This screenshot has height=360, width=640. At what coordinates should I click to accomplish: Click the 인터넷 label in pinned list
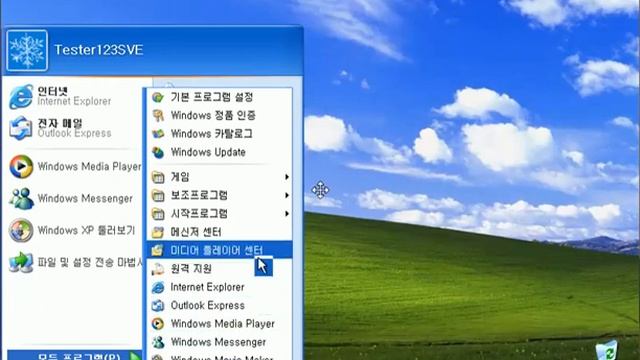point(53,91)
